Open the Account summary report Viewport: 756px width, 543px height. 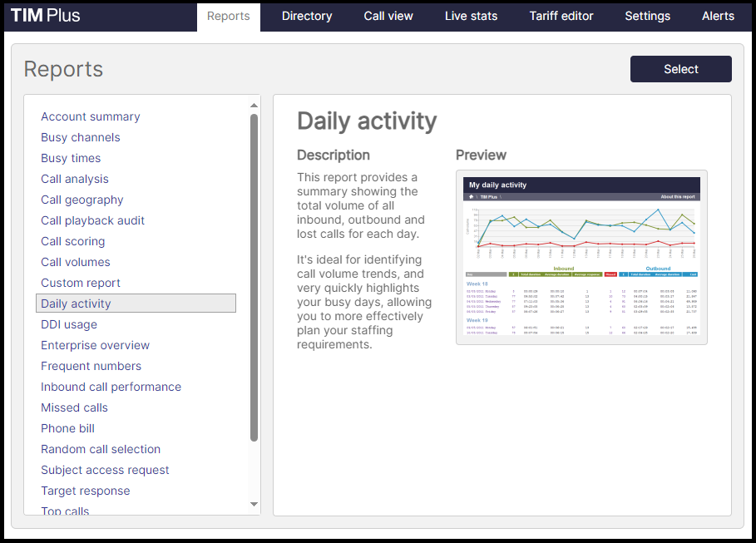click(90, 116)
